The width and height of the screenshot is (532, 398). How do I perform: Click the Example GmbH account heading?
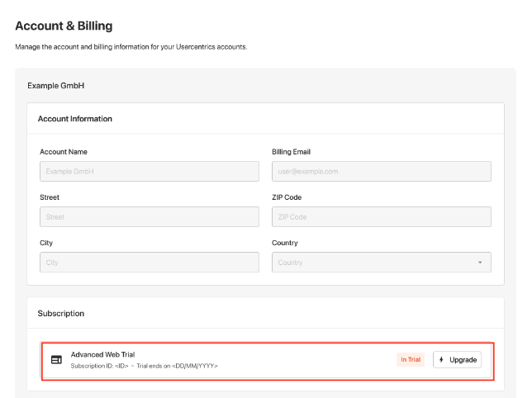(56, 86)
